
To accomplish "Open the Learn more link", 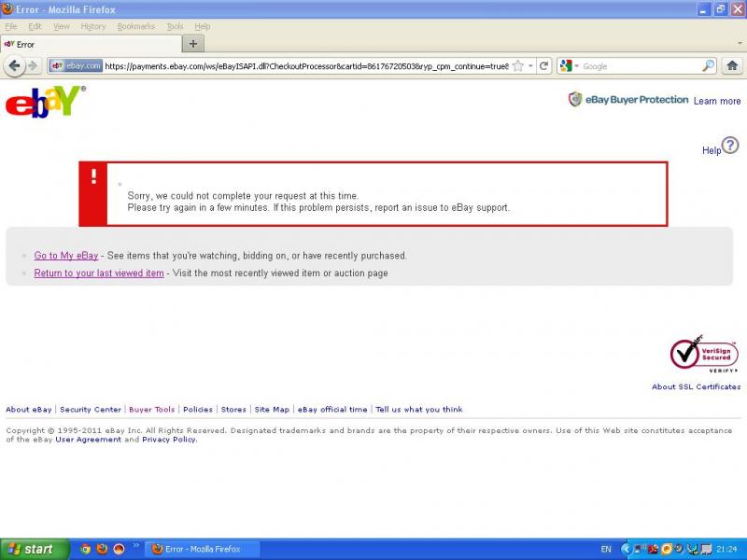I will 717,101.
